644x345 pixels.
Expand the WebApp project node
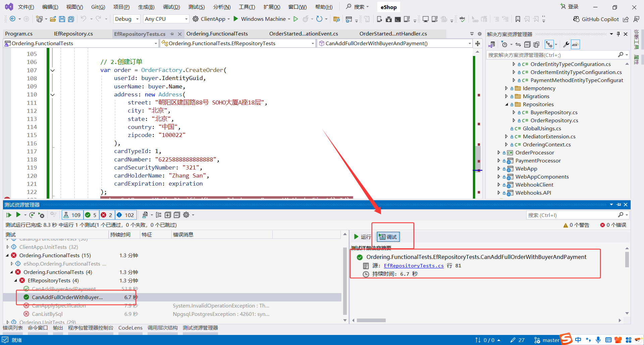pos(499,169)
